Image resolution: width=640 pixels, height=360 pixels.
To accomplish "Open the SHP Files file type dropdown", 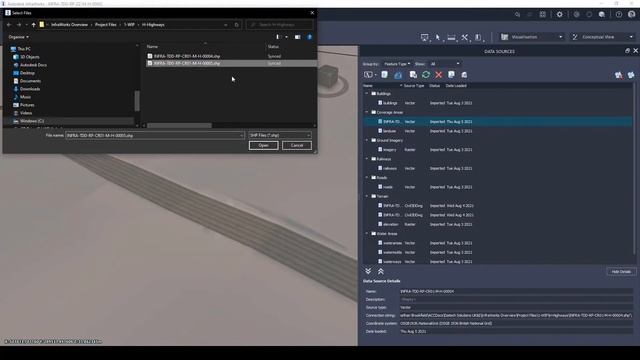I will 280,135.
